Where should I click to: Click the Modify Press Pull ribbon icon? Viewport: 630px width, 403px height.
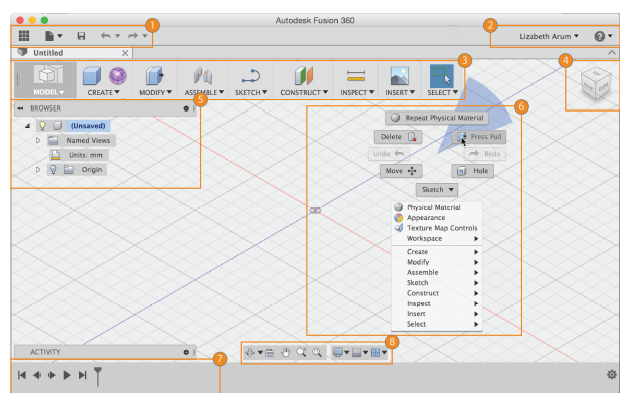tap(154, 76)
